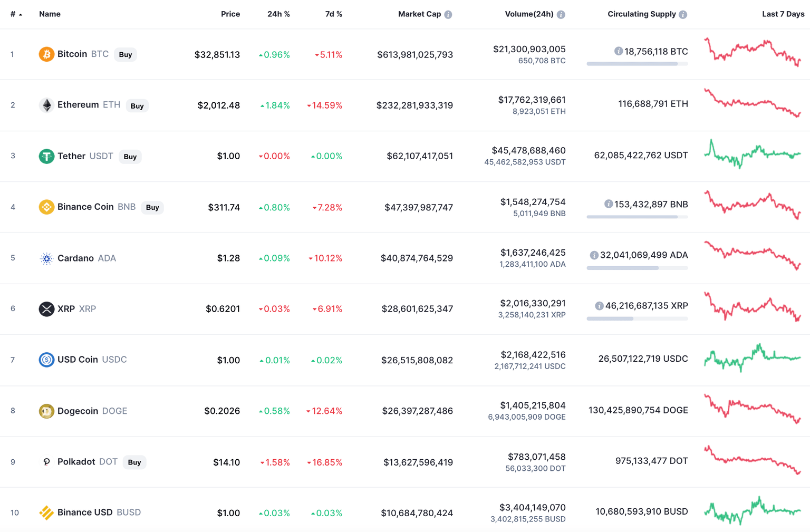The height and width of the screenshot is (532, 810).
Task: Click the Volume(24h) info icon
Action: [561, 15]
